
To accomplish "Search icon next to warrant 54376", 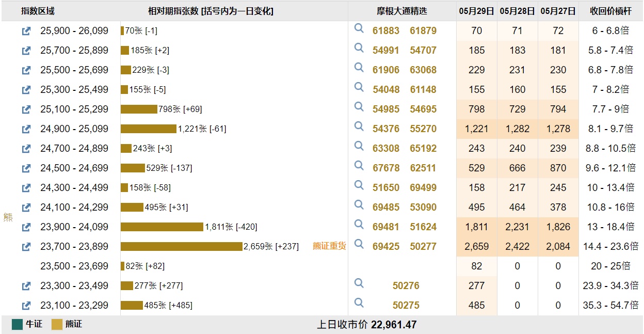I will [x=359, y=126].
